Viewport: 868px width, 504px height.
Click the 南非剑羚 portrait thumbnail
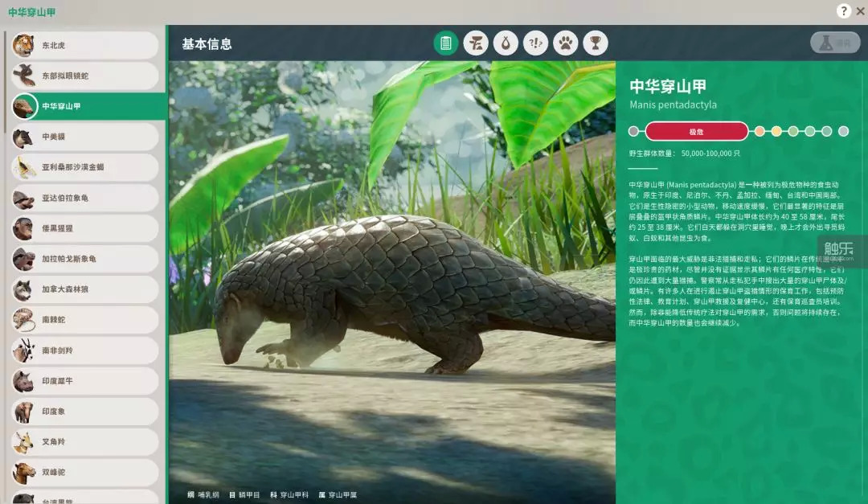coord(23,350)
